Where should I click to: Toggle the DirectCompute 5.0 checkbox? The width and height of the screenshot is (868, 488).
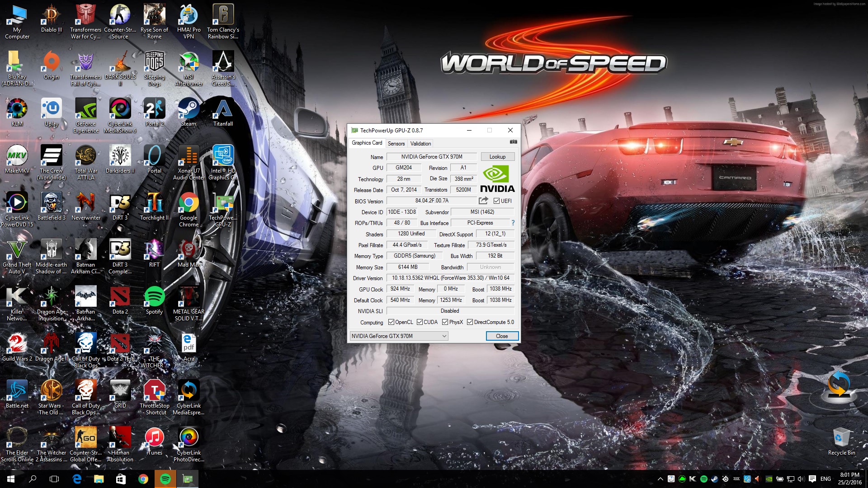pos(470,322)
